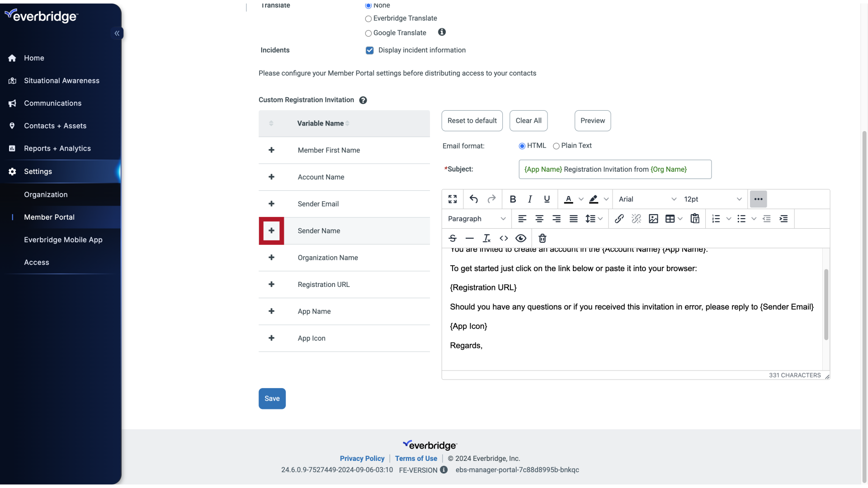The height and width of the screenshot is (488, 868).
Task: Click the fullscreen editor icon
Action: (x=453, y=199)
